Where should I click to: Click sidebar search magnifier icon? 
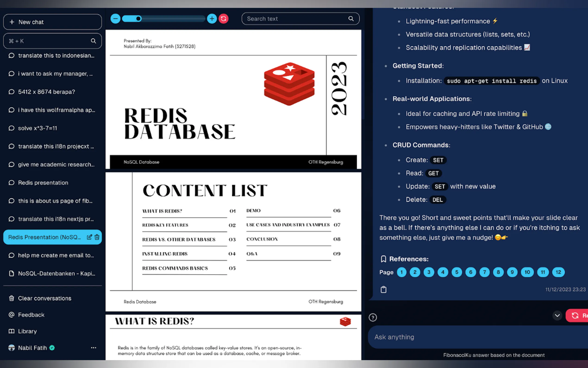93,41
